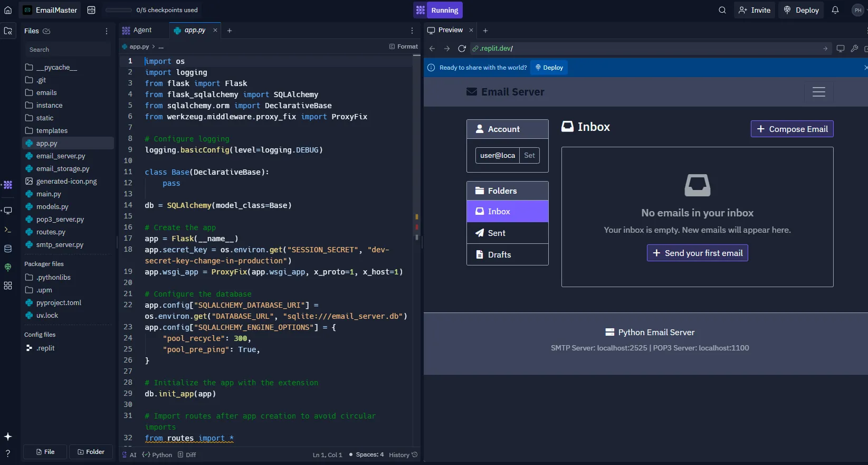
Task: Click the file Search input field
Action: [x=68, y=50]
